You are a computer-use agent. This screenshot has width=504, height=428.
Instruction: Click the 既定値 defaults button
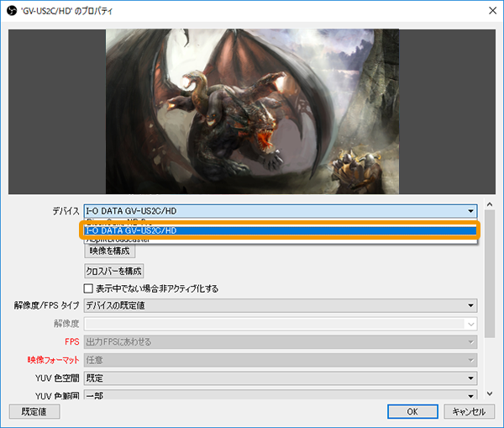point(34,411)
